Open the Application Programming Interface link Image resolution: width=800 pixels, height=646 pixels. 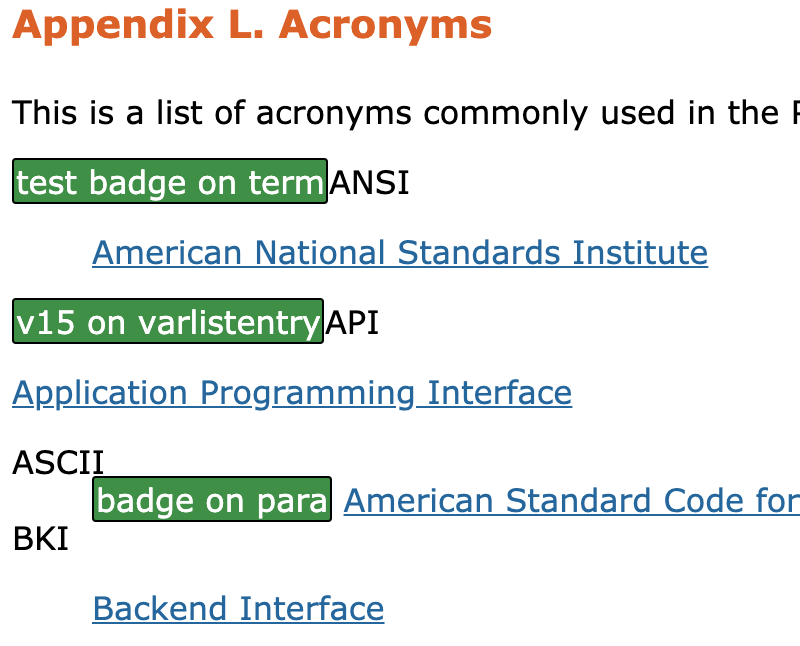point(292,393)
